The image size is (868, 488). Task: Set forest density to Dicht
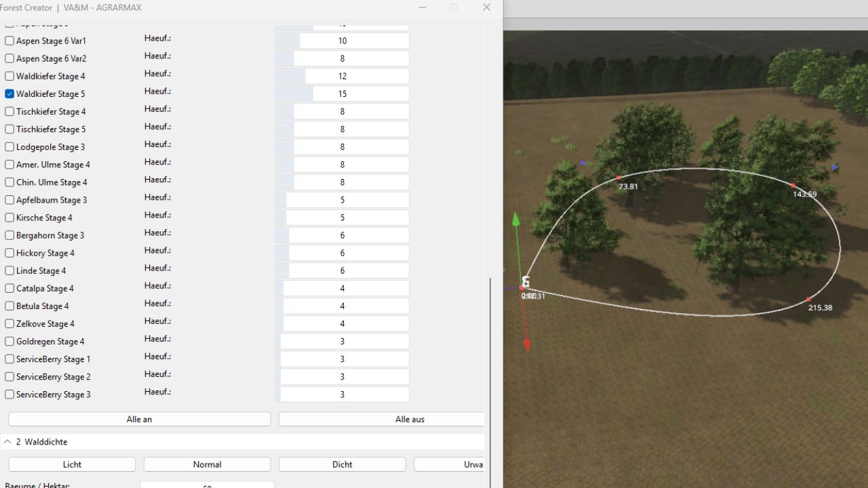pos(342,464)
